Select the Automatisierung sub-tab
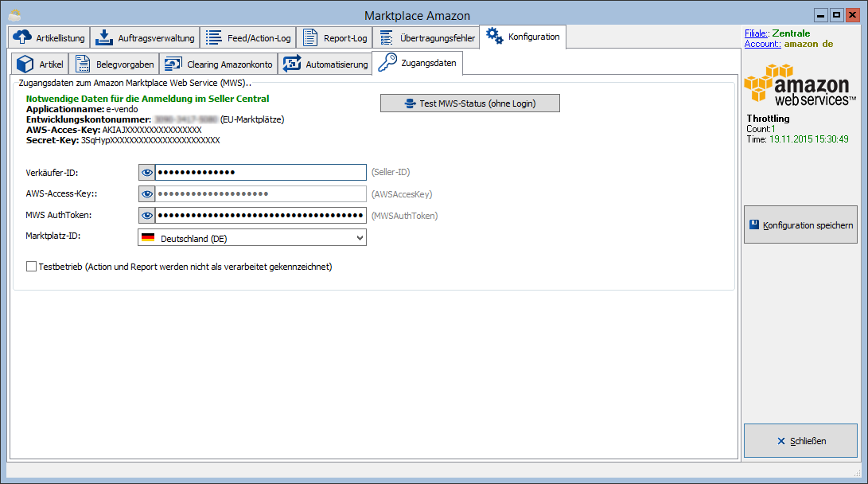 point(325,64)
